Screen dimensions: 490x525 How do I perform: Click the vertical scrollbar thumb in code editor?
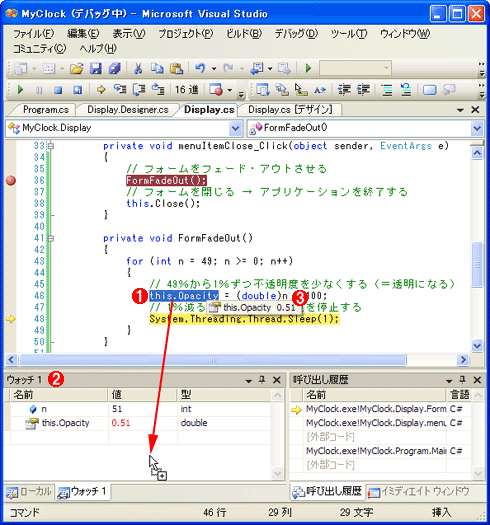(x=477, y=265)
